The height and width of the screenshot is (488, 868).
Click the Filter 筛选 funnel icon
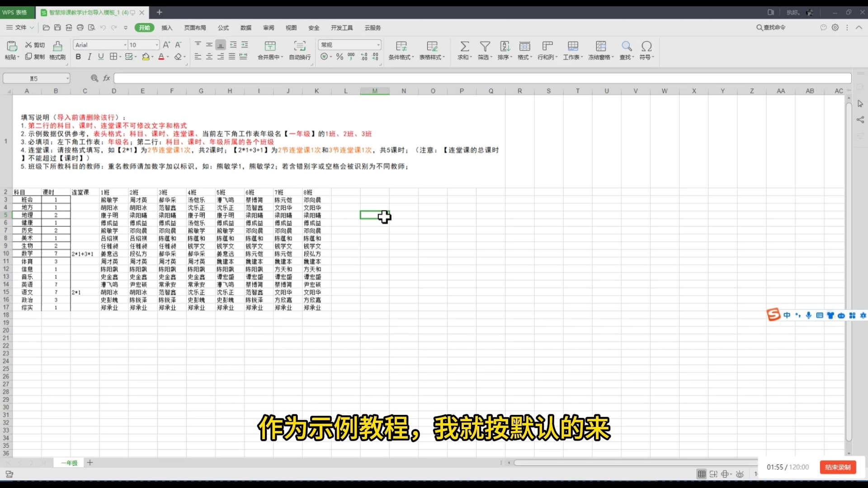pos(485,46)
